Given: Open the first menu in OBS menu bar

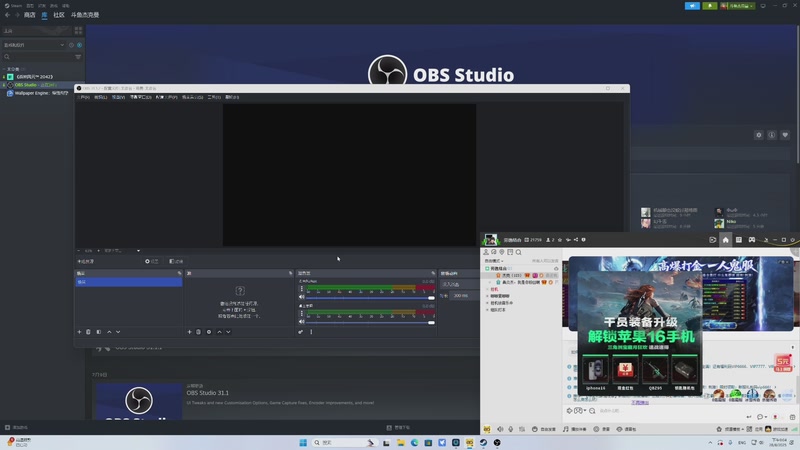Looking at the screenshot, I should (x=83, y=97).
